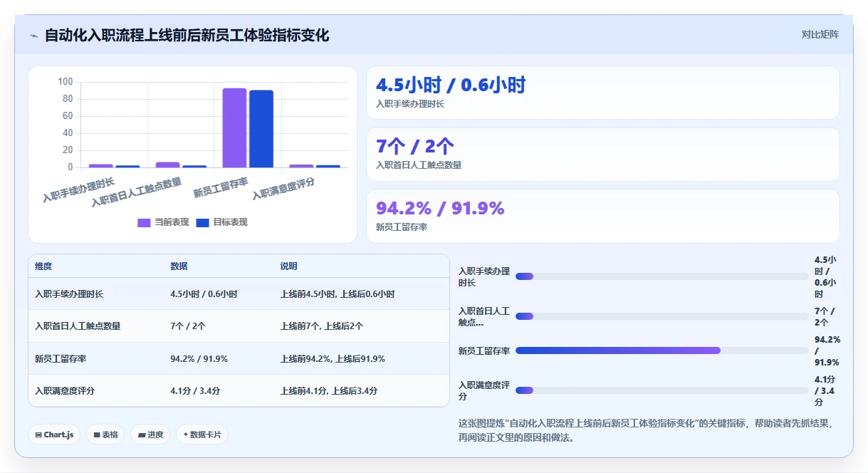Click the chart axis label 入职满意度评分
Viewport: 868px width, 473px height.
click(283, 189)
